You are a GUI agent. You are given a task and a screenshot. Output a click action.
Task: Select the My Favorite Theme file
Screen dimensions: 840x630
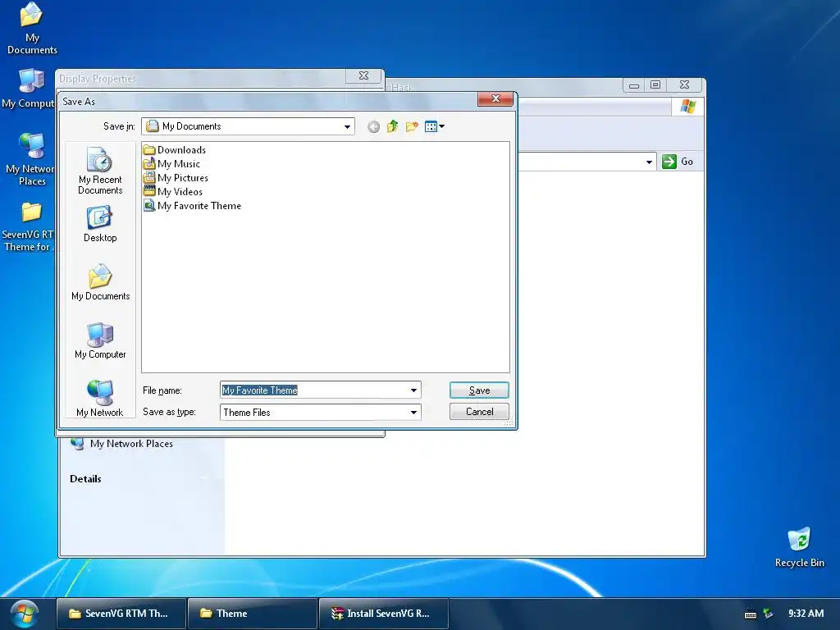192,206
